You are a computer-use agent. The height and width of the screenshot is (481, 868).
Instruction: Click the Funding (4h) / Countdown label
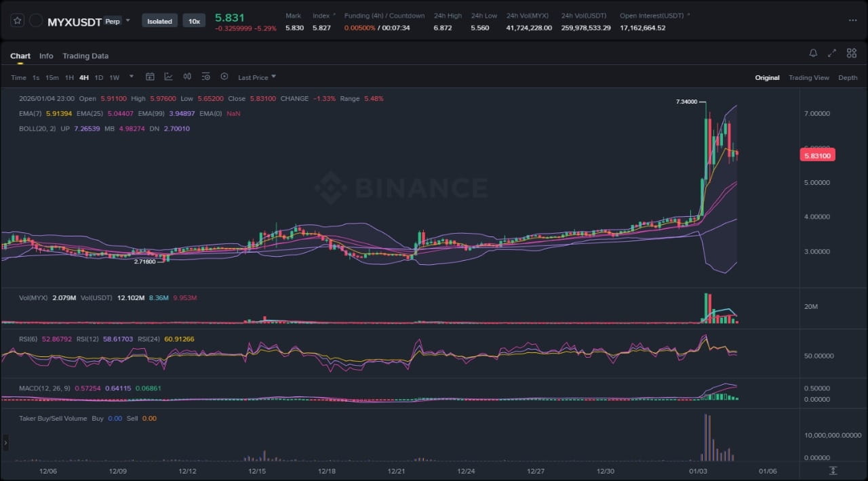[x=384, y=16]
